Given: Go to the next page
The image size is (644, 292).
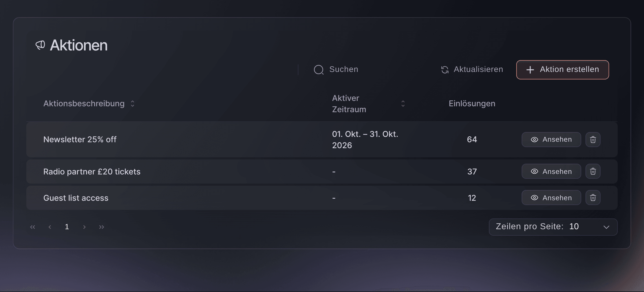Looking at the screenshot, I should point(84,227).
